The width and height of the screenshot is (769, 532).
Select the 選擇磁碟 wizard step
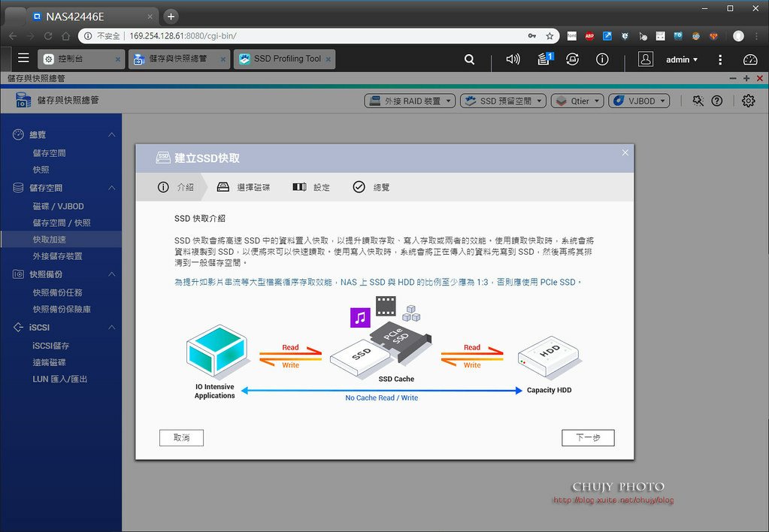[244, 187]
